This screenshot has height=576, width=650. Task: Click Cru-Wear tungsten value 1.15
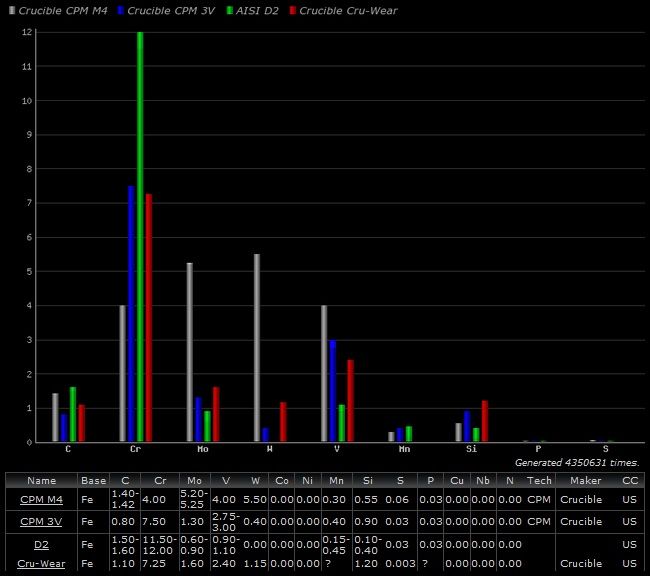(x=255, y=563)
